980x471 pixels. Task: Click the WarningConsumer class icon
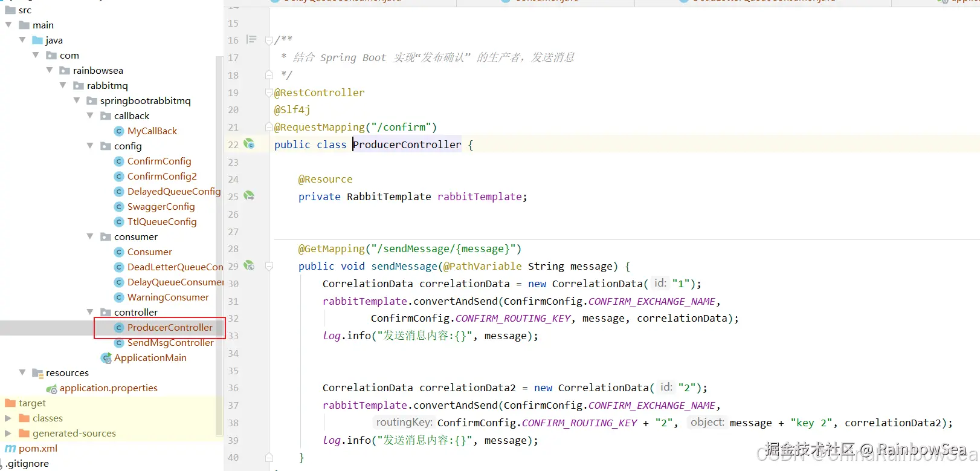point(119,297)
